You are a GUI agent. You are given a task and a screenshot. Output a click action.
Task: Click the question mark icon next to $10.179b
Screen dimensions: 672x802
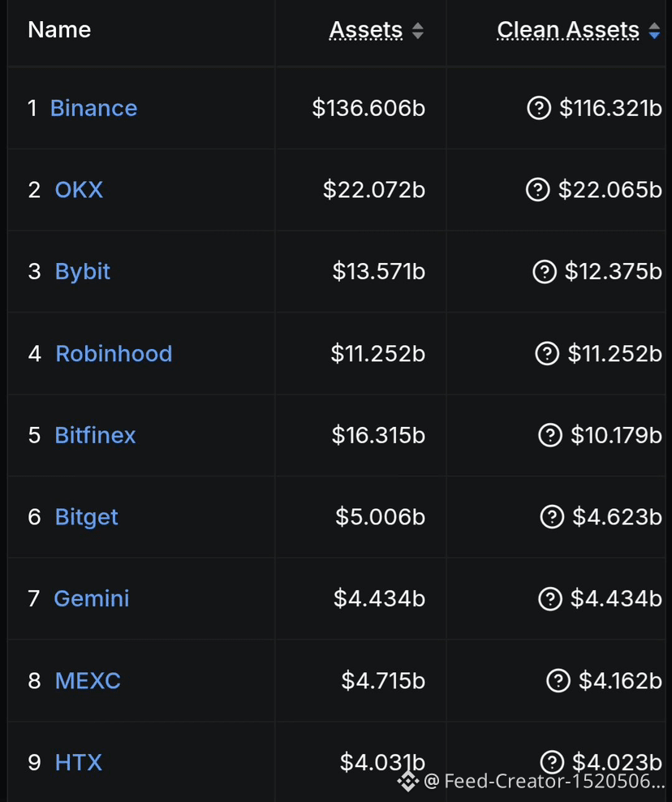click(550, 435)
